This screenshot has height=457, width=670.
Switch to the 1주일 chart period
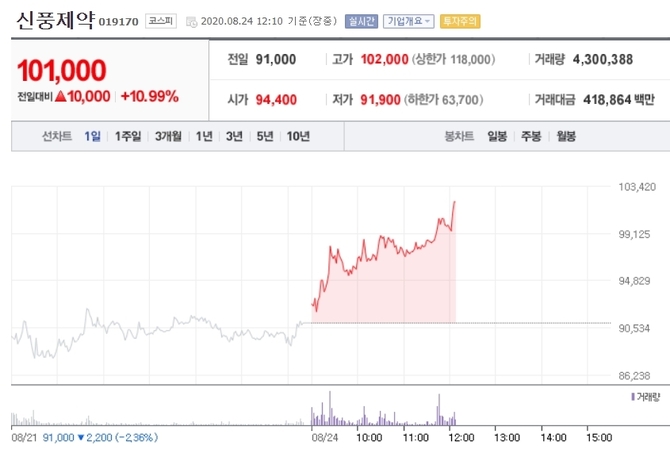point(127,135)
